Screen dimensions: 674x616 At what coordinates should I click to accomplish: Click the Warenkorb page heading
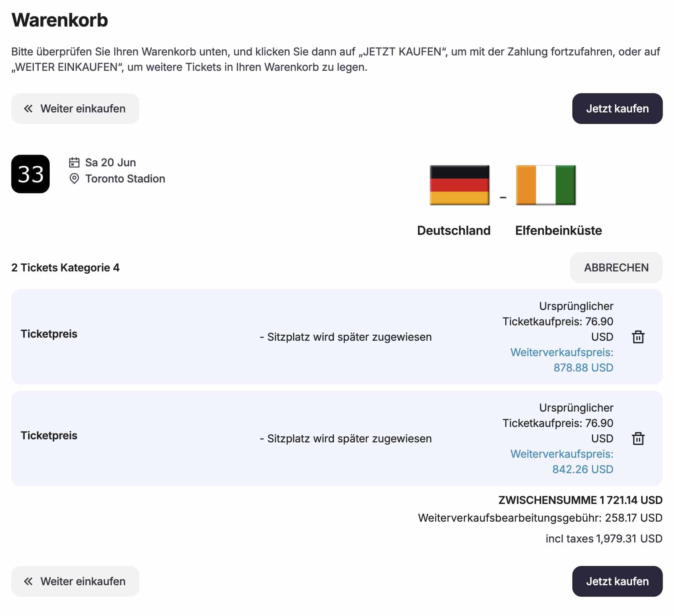60,20
